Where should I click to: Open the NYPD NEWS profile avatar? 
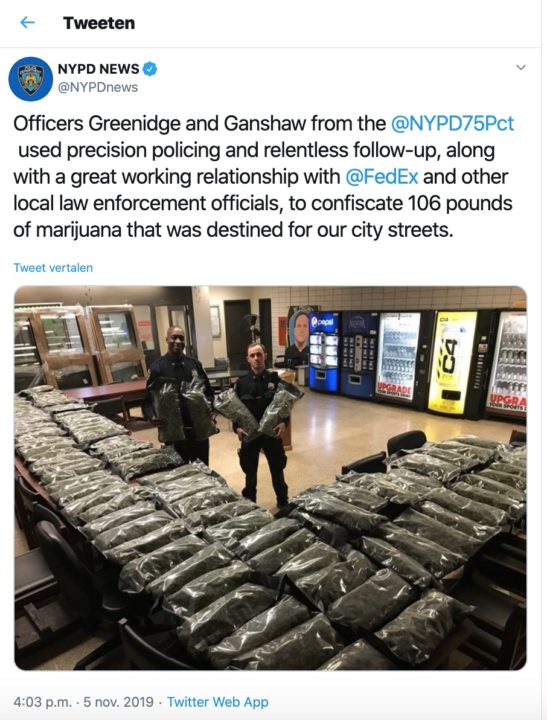[31, 79]
